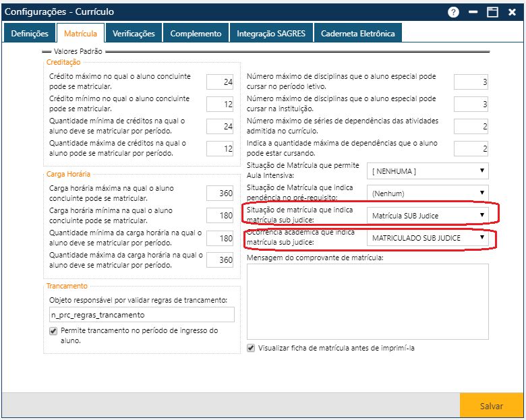The width and height of the screenshot is (526, 420).
Task: Click the Valores Padrão section heading
Action: 78,51
